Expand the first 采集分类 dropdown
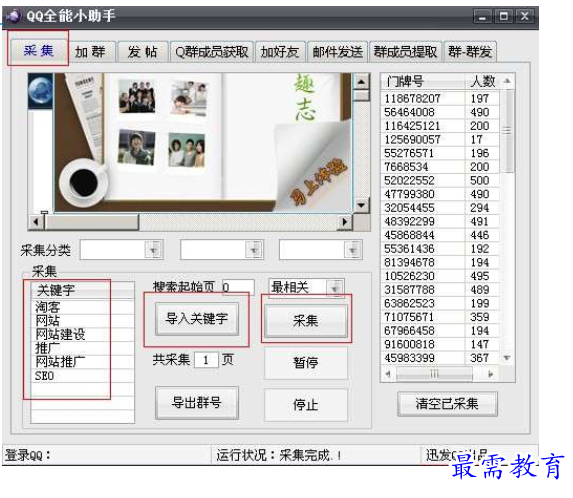The image size is (573, 498). click(153, 250)
